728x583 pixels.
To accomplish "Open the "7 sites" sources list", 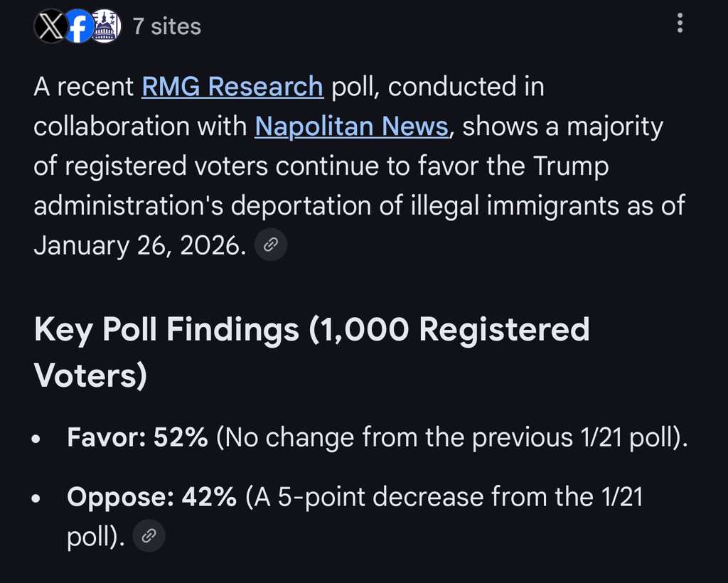I will [166, 27].
